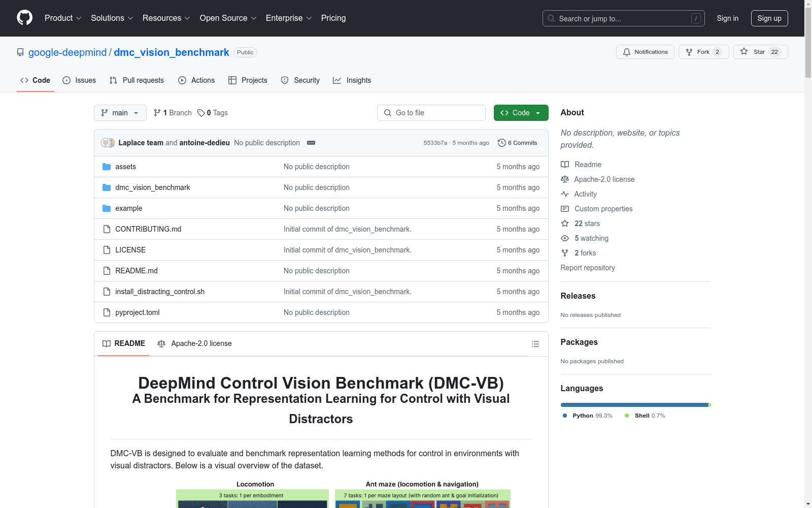Click file icon next to pyproject.toml
The height and width of the screenshot is (508, 812).
(107, 312)
